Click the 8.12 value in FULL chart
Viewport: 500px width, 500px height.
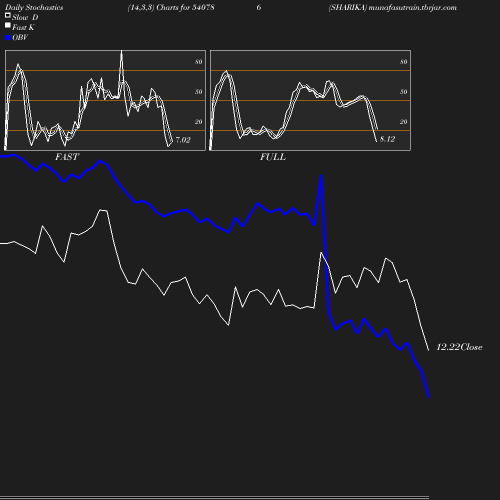pyautogui.click(x=387, y=139)
